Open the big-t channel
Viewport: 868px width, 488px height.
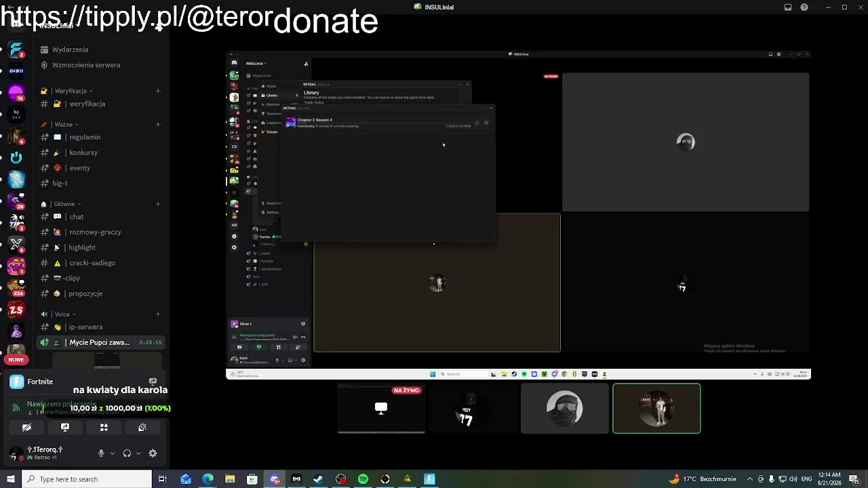[x=102, y=183]
